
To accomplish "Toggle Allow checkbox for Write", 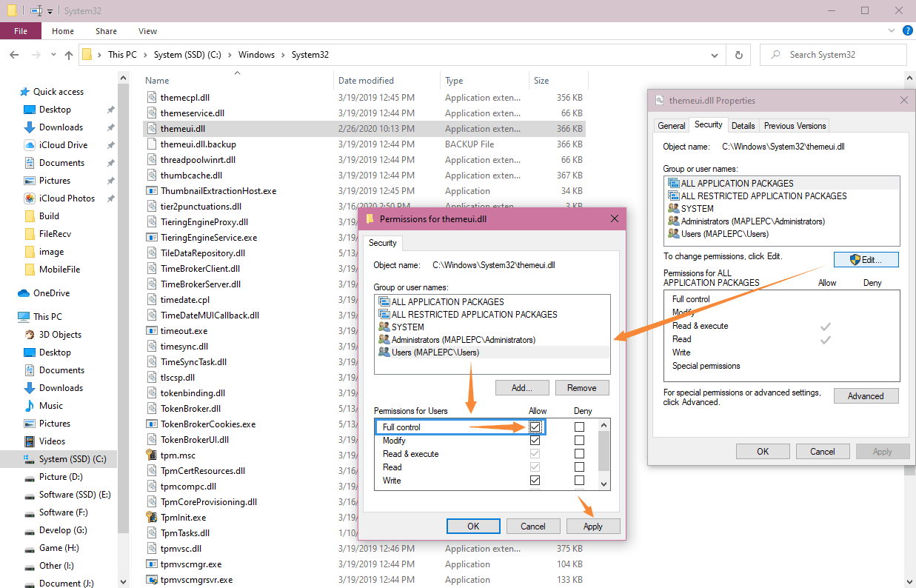I will (x=535, y=481).
